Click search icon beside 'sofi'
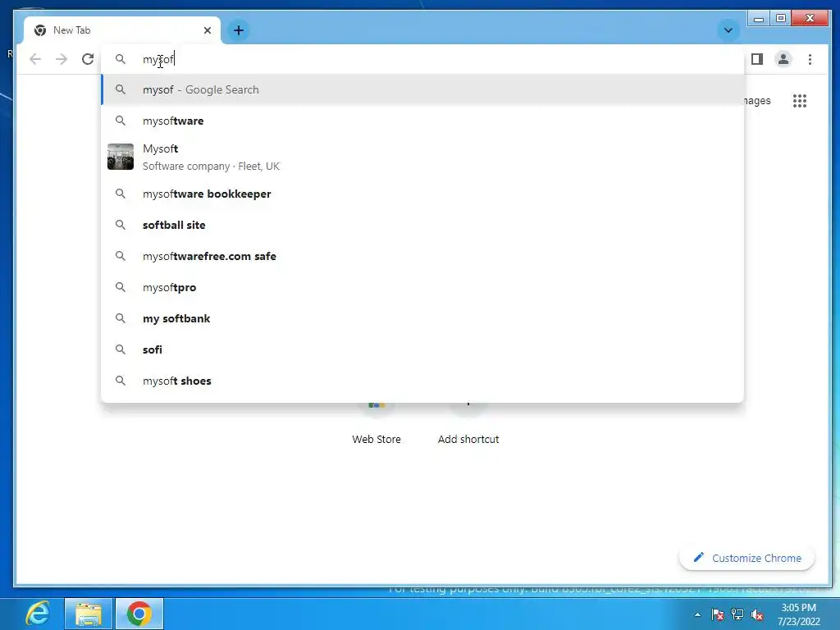Screen dimensions: 840x630 point(121,349)
